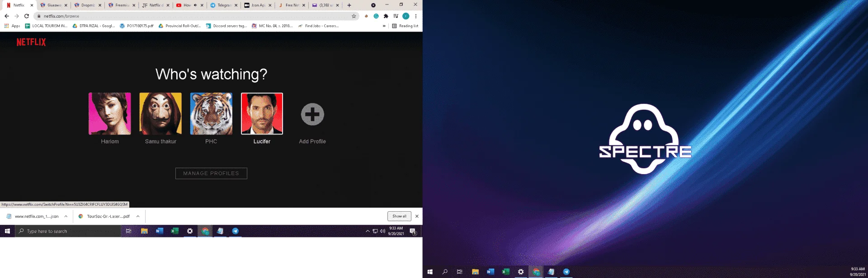Open Task View on the Spectre taskbar
Image resolution: width=868 pixels, height=278 pixels.
460,272
